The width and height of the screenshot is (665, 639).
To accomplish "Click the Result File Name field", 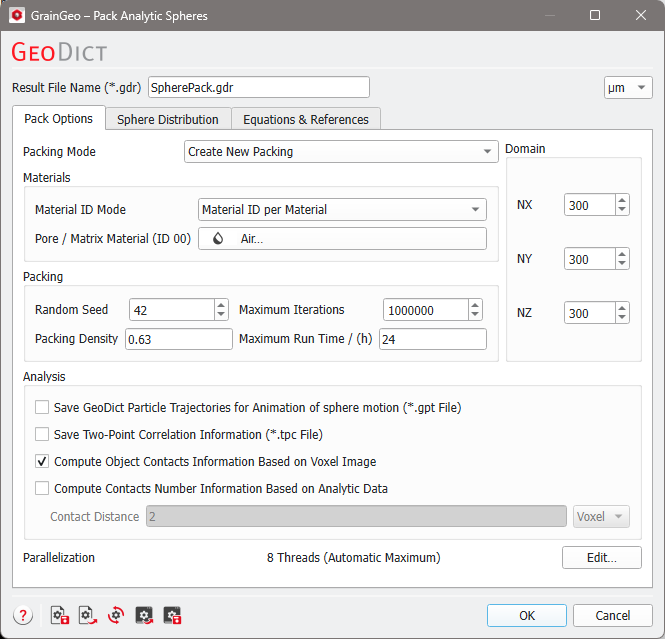I will click(259, 87).
